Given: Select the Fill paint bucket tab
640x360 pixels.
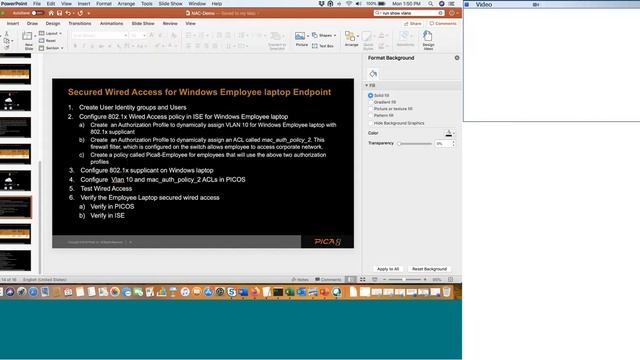Looking at the screenshot, I should [x=373, y=73].
